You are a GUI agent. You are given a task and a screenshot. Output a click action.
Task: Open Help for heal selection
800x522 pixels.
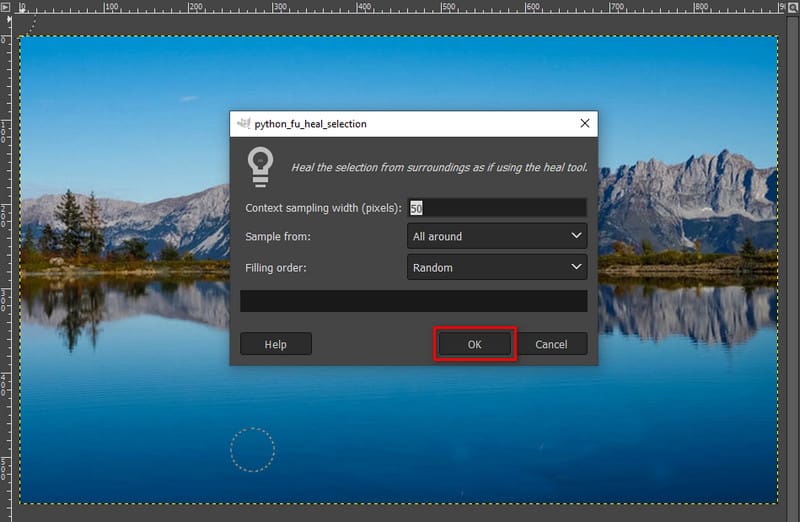(276, 344)
